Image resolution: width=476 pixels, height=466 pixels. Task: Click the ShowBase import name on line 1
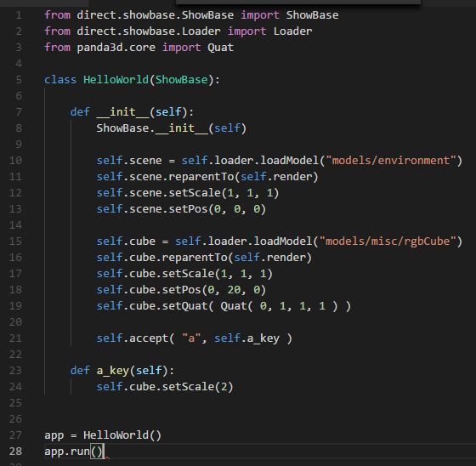pyautogui.click(x=312, y=15)
